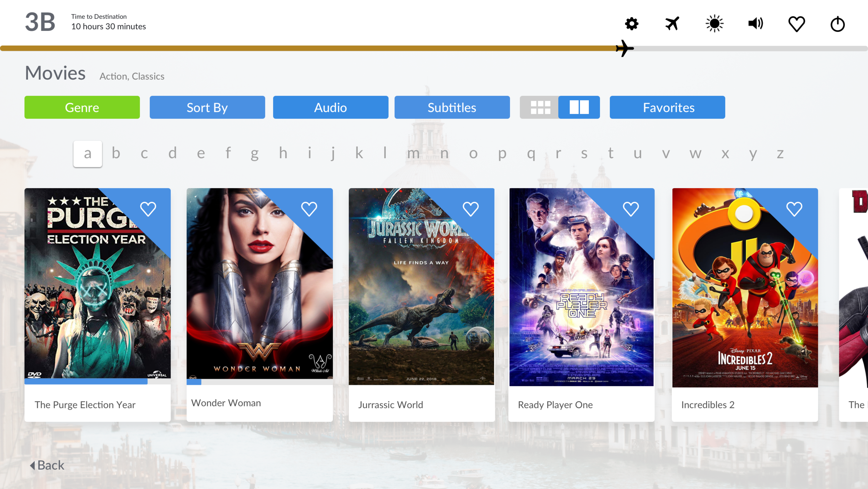Click the 10 hours 30 minutes text
This screenshot has width=868, height=489.
point(108,26)
